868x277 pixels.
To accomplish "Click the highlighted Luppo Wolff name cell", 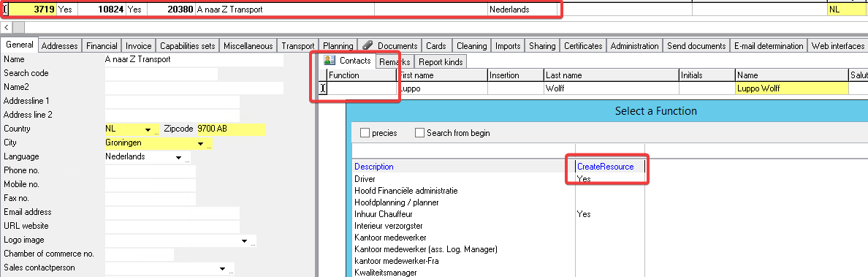I will (791, 88).
